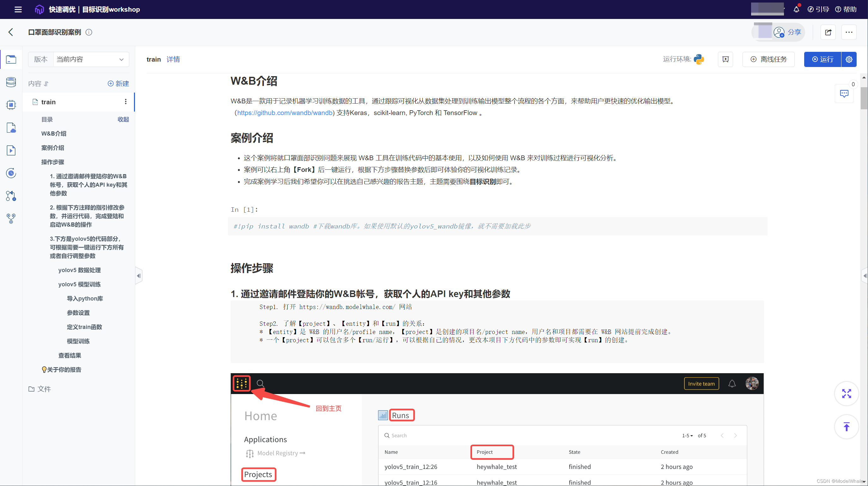The height and width of the screenshot is (486, 868).
Task: Toggle the content sort order icon
Action: coord(46,84)
